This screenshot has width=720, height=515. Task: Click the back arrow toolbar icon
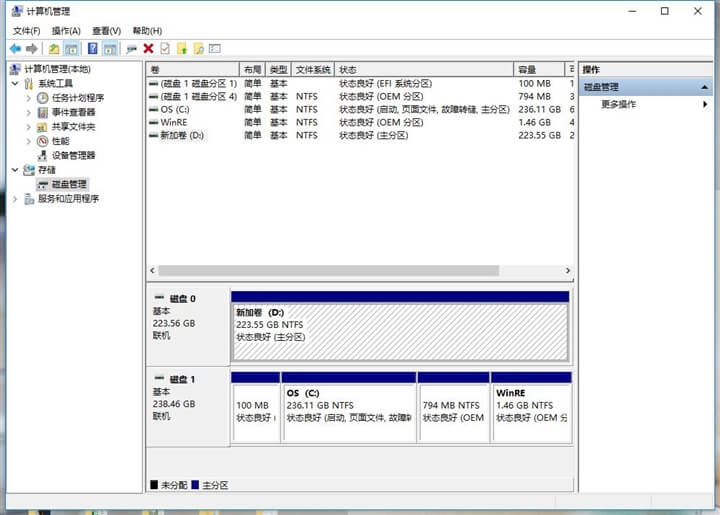(15, 48)
